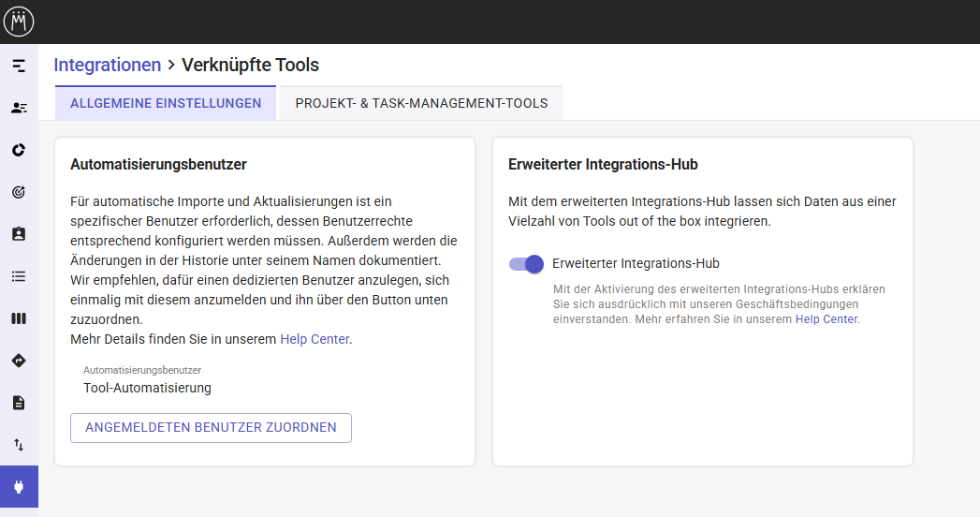Open the board columns sidebar icon
The height and width of the screenshot is (517, 980).
19,318
